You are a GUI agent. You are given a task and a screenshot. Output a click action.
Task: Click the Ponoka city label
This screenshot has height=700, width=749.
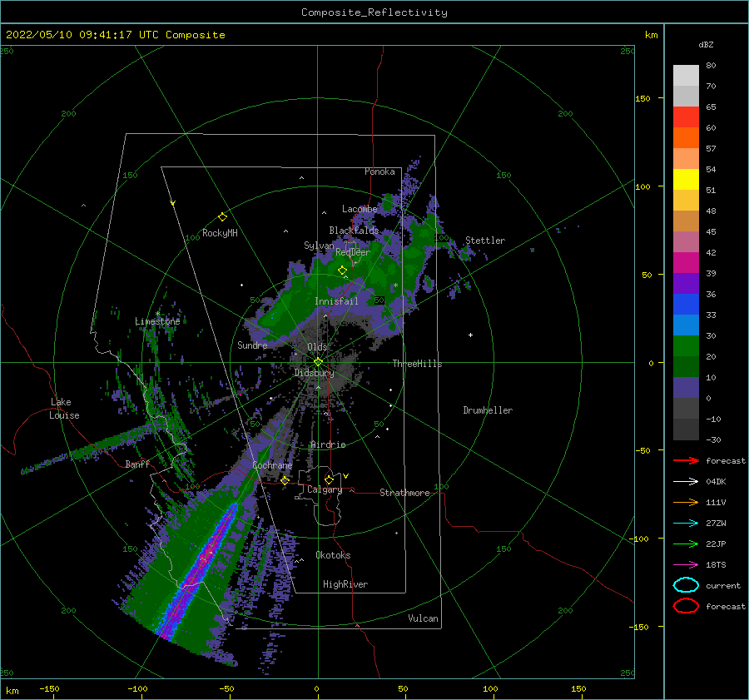(x=379, y=171)
